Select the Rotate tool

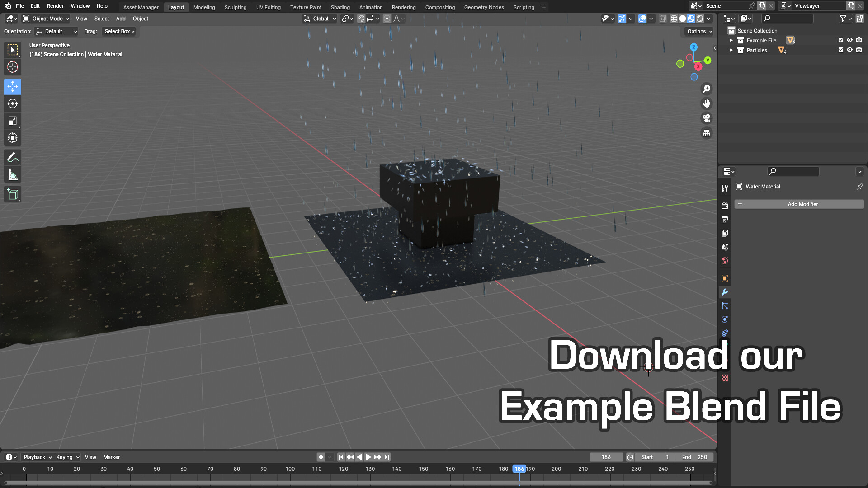click(x=13, y=103)
